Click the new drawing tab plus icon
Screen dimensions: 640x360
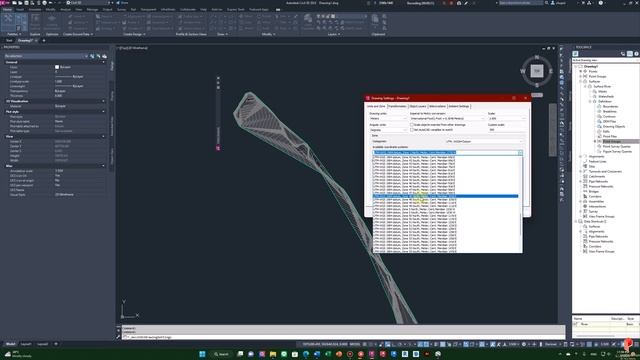pyautogui.click(x=44, y=40)
